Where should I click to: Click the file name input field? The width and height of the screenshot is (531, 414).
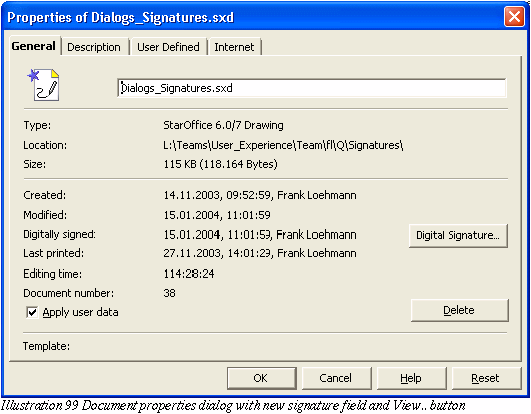click(x=312, y=88)
